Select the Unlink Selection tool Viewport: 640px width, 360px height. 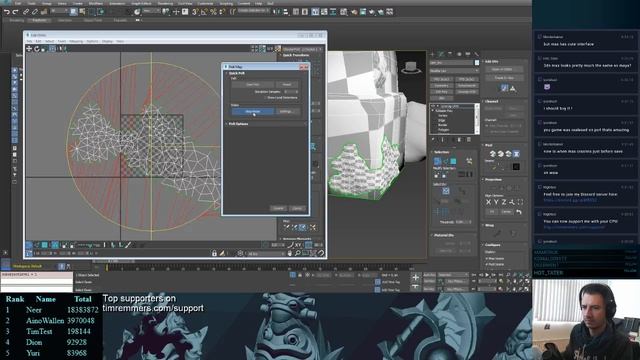35,12
